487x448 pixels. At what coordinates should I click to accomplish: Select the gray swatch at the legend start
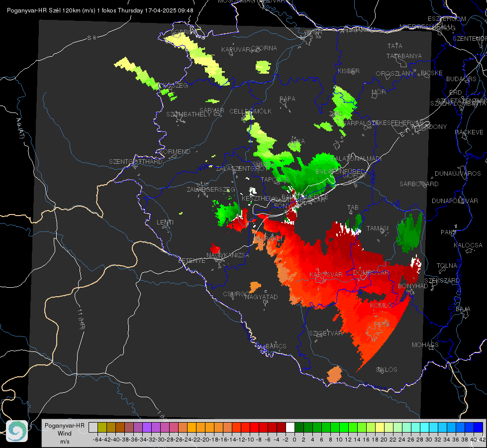(93, 428)
